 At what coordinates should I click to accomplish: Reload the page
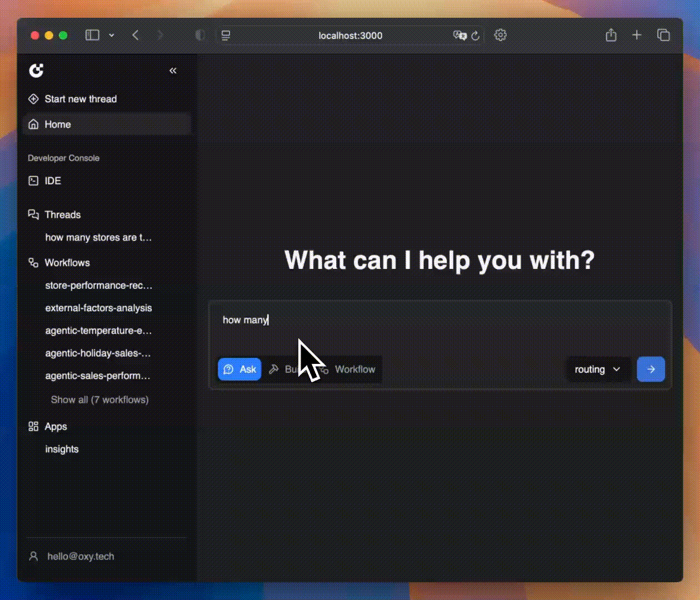(x=476, y=36)
